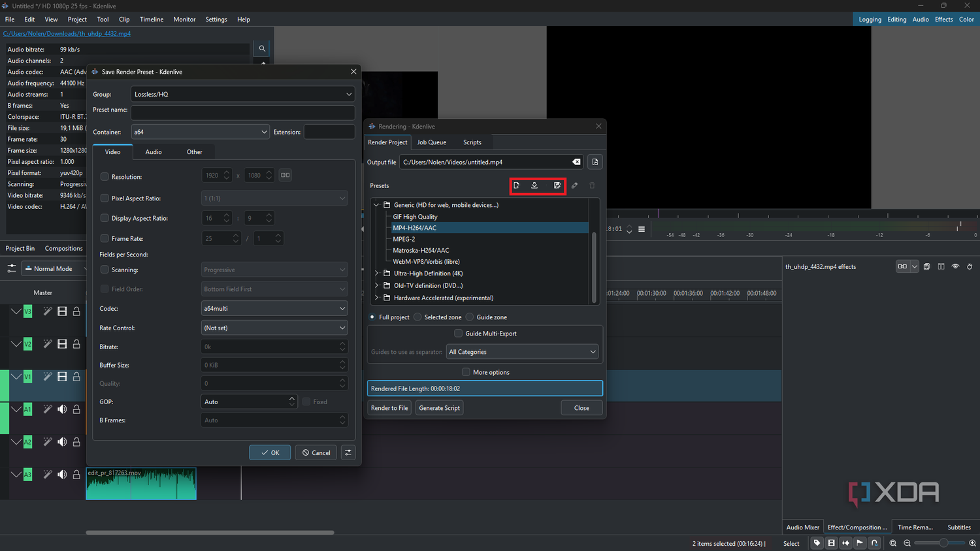Click the edit preset pencil icon
Image resolution: width=980 pixels, height=551 pixels.
click(574, 185)
